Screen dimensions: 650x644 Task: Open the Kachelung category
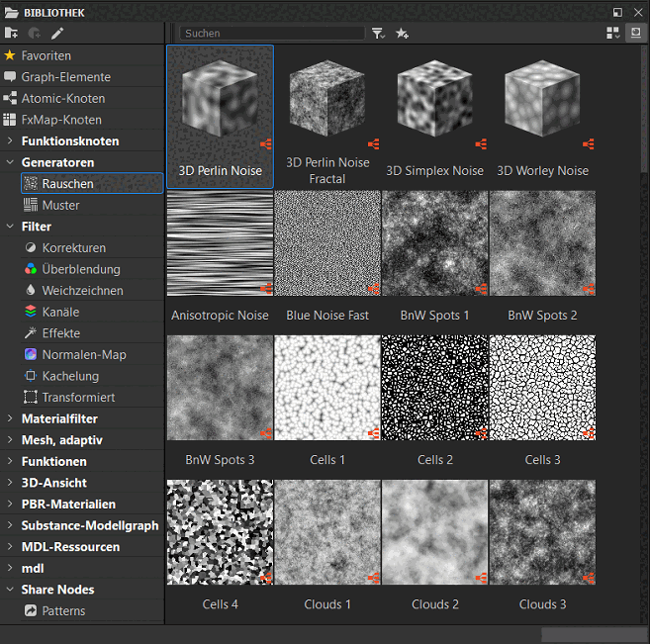92,376
